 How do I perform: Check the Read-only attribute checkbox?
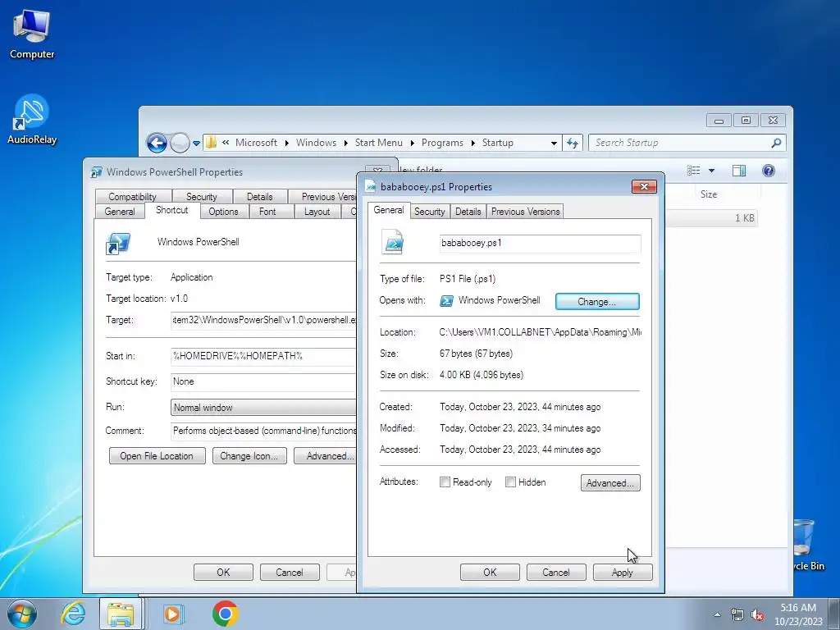click(x=445, y=482)
